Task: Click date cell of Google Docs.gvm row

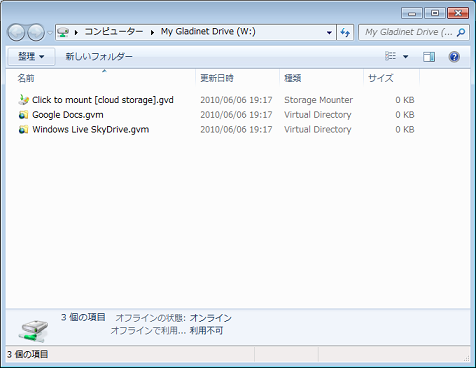Action: 236,115
